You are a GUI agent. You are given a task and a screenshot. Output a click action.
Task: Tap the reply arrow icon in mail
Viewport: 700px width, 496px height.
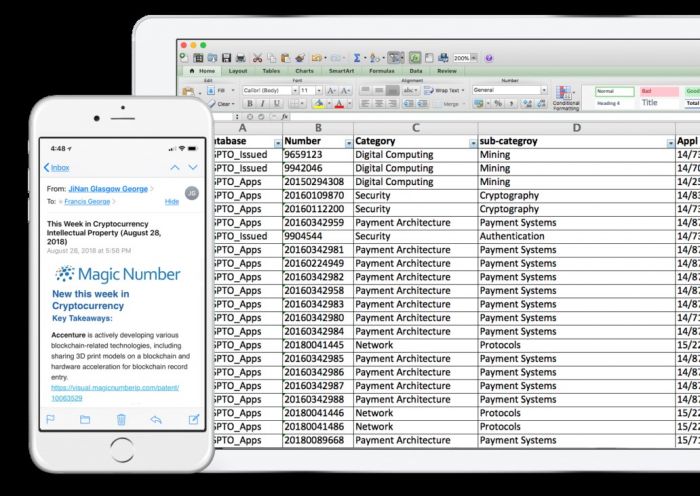click(x=156, y=419)
